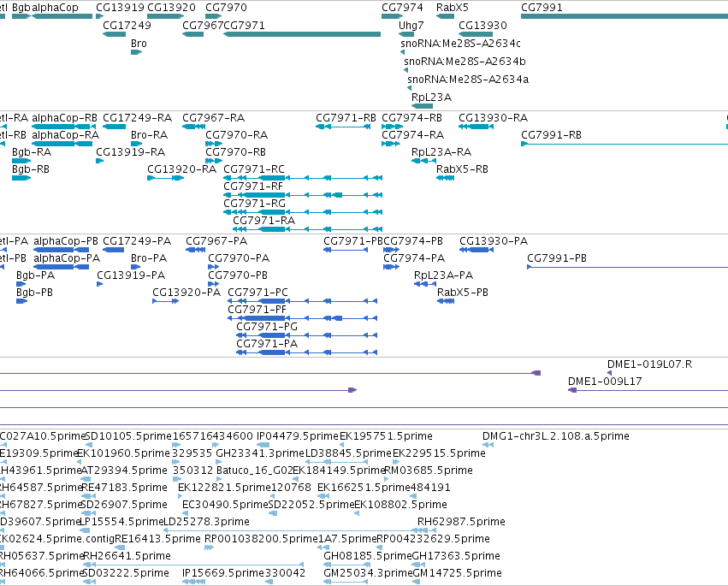Image resolution: width=728 pixels, height=586 pixels.
Task: Select the IP15669.5prime EST label
Action: [223, 573]
